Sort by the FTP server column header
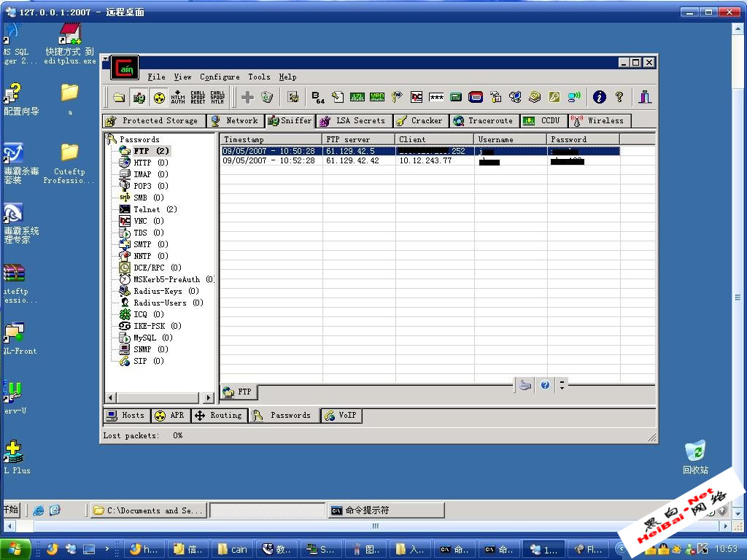This screenshot has width=747, height=560. tap(359, 139)
